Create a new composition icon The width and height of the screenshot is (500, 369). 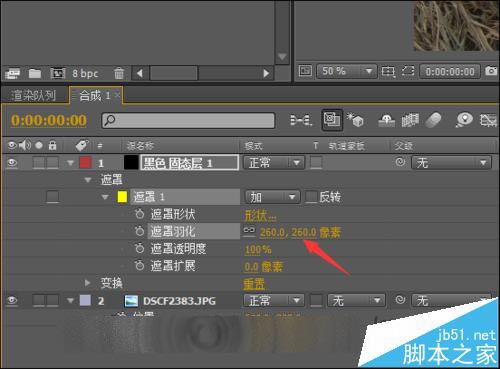pyautogui.click(x=58, y=73)
